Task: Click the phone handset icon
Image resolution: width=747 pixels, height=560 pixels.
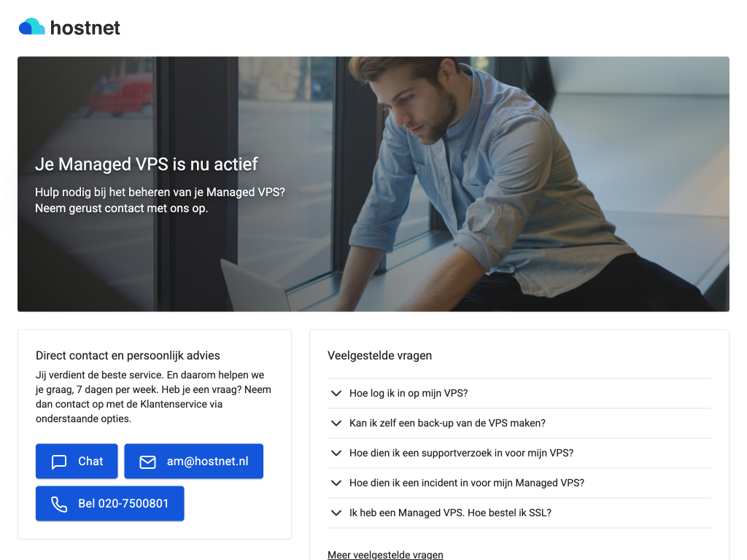Action: pyautogui.click(x=59, y=504)
